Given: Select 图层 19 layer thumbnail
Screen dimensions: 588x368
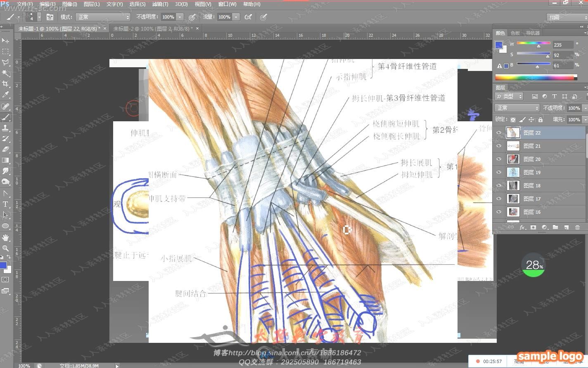Looking at the screenshot, I should coord(513,172).
